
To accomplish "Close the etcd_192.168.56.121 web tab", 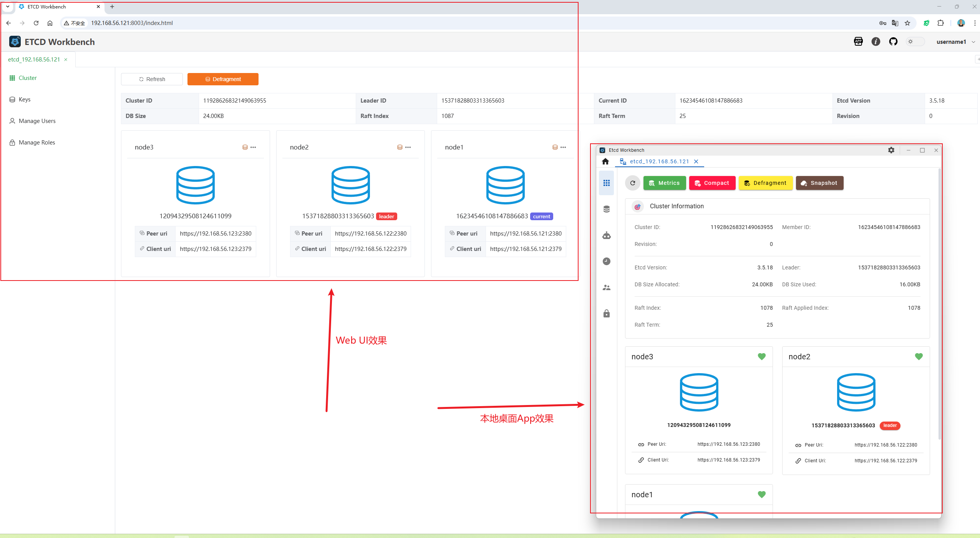I will tap(66, 60).
